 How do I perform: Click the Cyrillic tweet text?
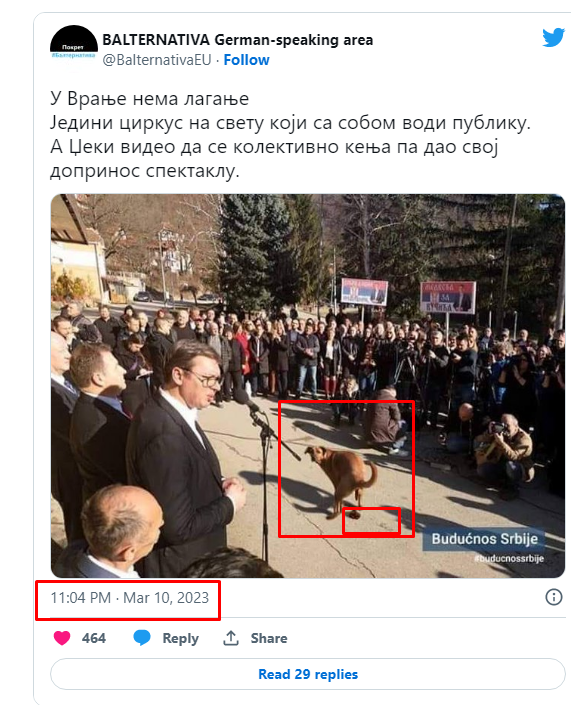point(290,134)
